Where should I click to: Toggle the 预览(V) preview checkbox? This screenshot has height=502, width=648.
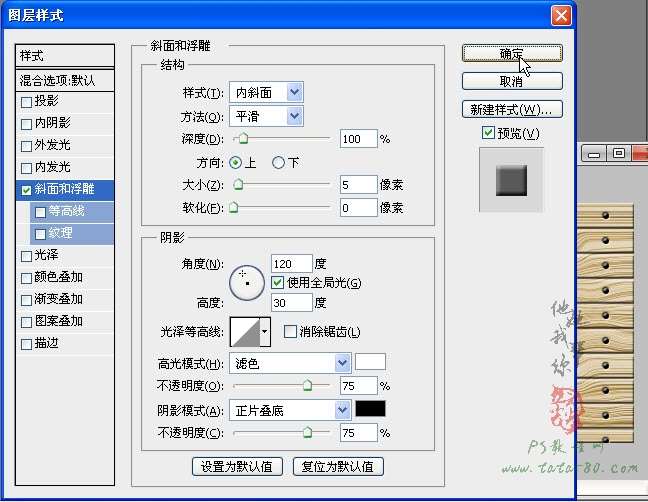(488, 133)
